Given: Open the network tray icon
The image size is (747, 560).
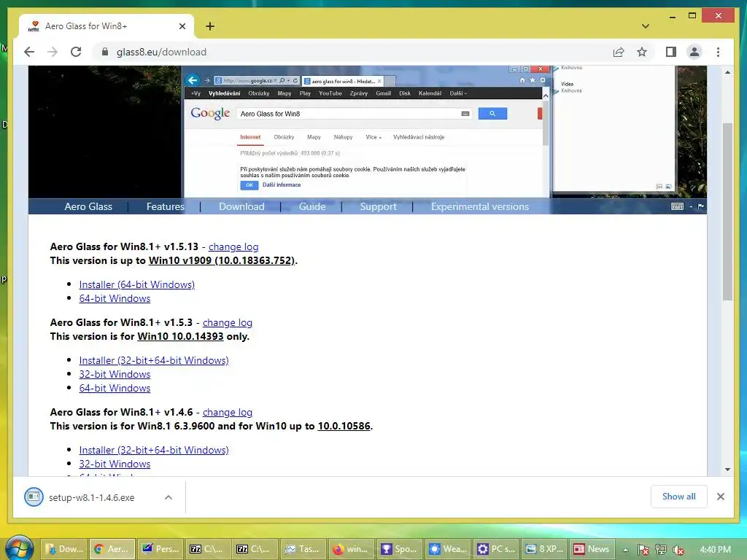Looking at the screenshot, I should click(661, 550).
